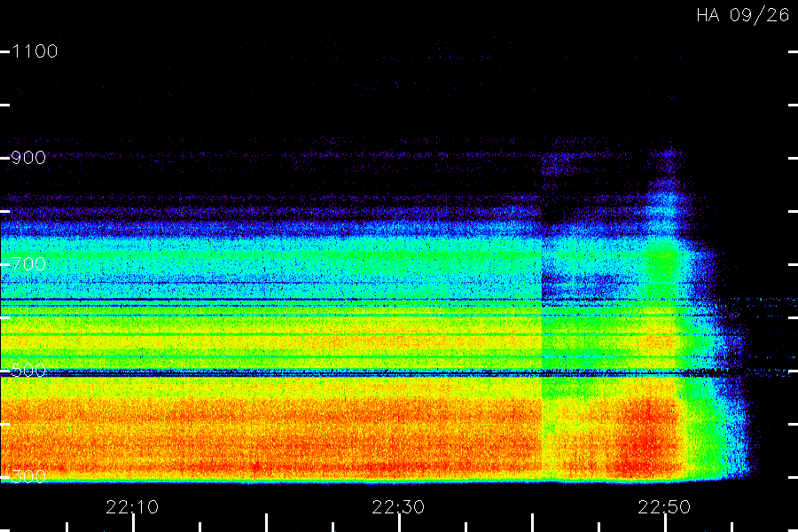Click the 22:50 time axis label
The height and width of the screenshot is (532, 798).
click(x=664, y=507)
